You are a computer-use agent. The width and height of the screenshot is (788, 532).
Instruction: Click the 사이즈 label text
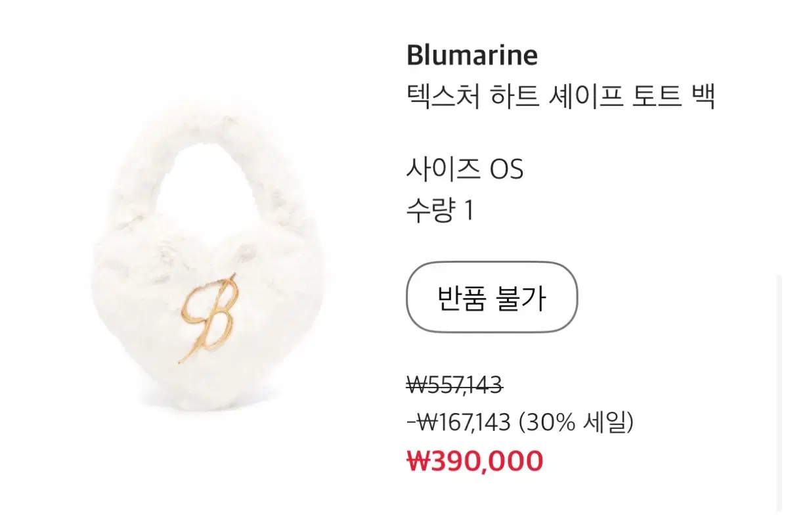pyautogui.click(x=444, y=170)
